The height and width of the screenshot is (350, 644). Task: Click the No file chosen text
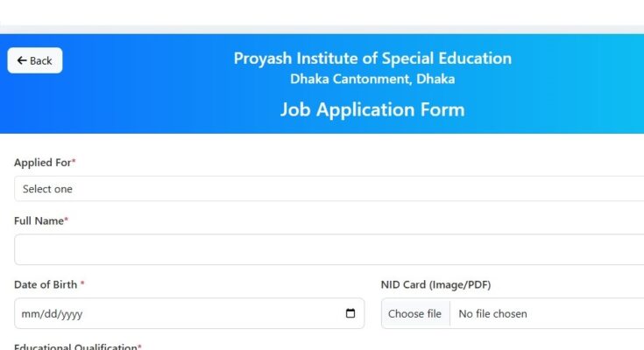coord(492,314)
